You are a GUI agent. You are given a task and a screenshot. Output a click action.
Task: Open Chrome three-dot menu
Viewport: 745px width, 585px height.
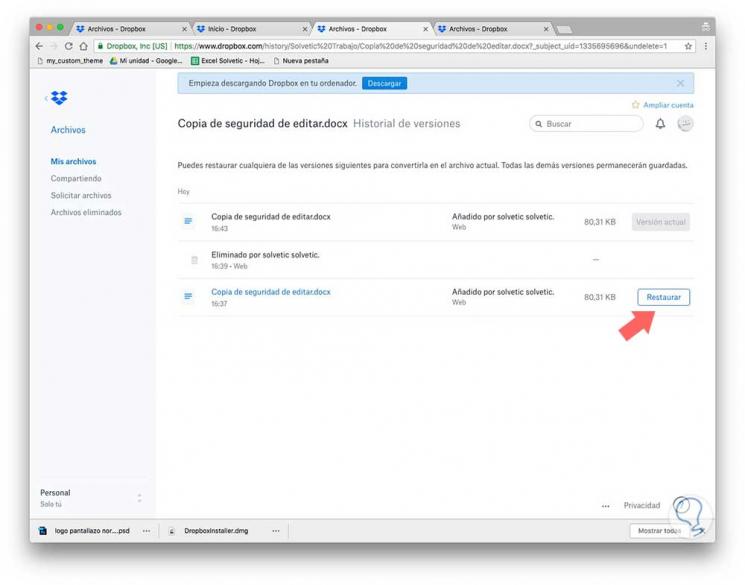coord(706,46)
